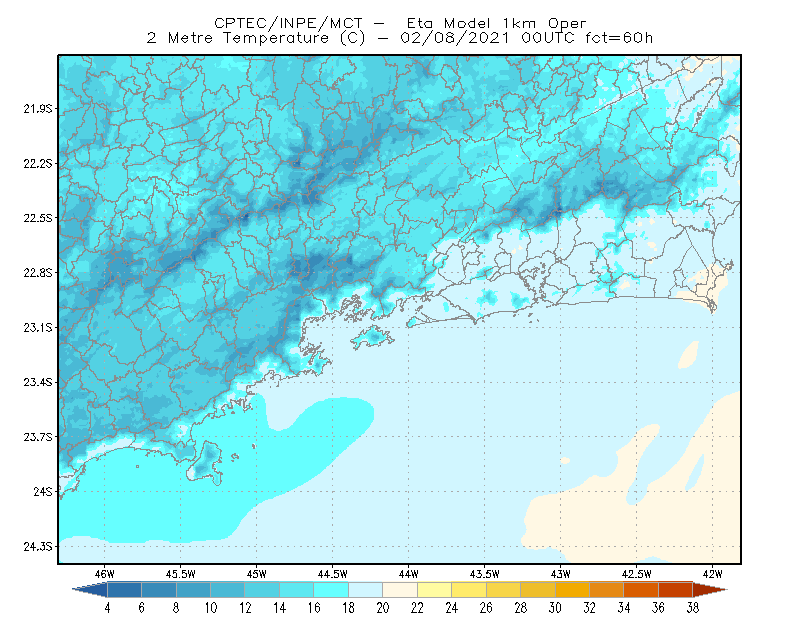
Task: Click the colorbar number 20
Action: (383, 608)
